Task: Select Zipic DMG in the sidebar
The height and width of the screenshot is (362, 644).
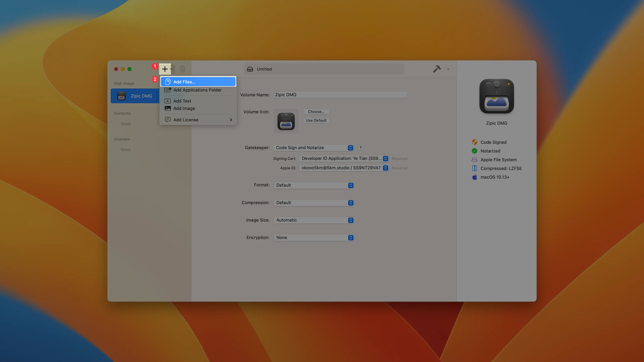Action: click(135, 96)
